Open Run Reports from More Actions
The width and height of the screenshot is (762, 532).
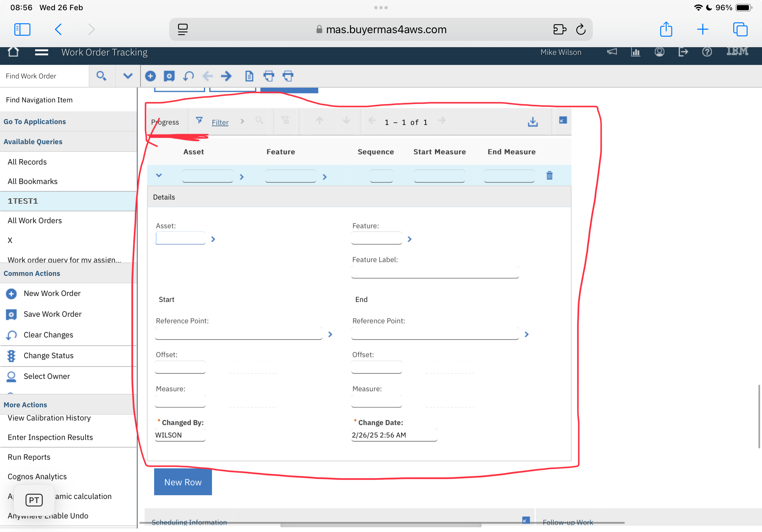(x=29, y=457)
